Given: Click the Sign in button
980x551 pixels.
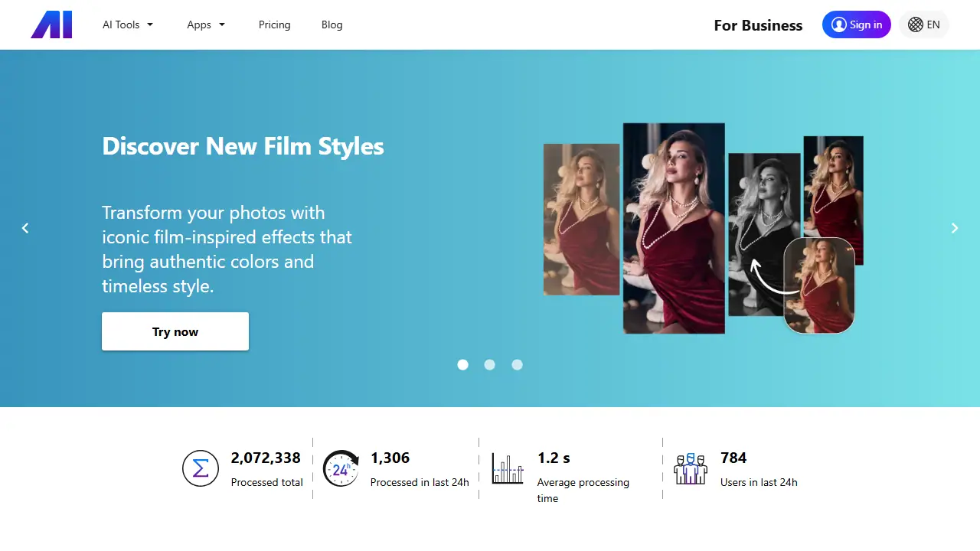Looking at the screenshot, I should tap(857, 24).
